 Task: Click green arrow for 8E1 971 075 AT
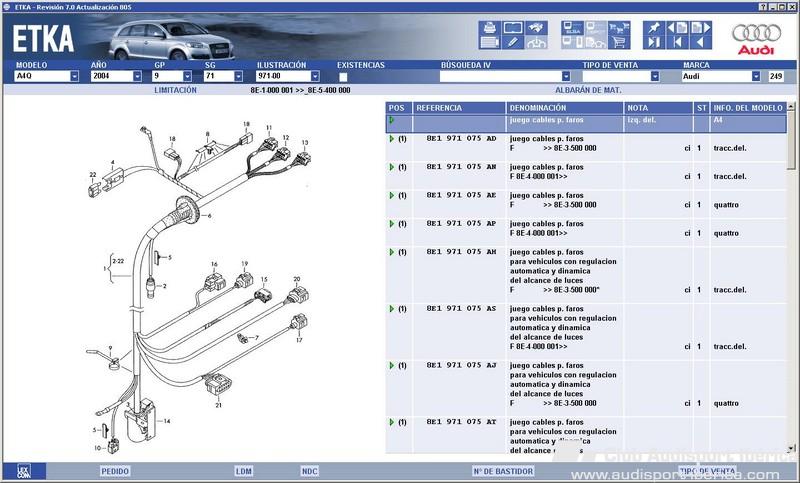(391, 422)
